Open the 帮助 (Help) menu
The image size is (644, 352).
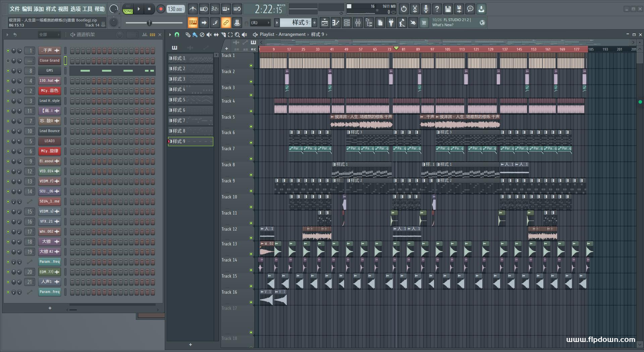pyautogui.click(x=100, y=9)
